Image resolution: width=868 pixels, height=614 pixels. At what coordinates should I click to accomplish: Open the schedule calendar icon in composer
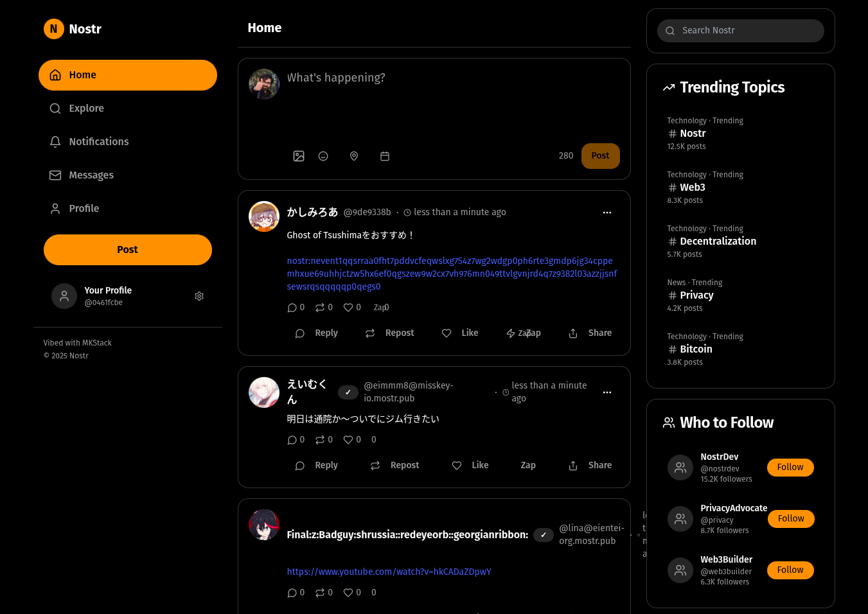385,156
